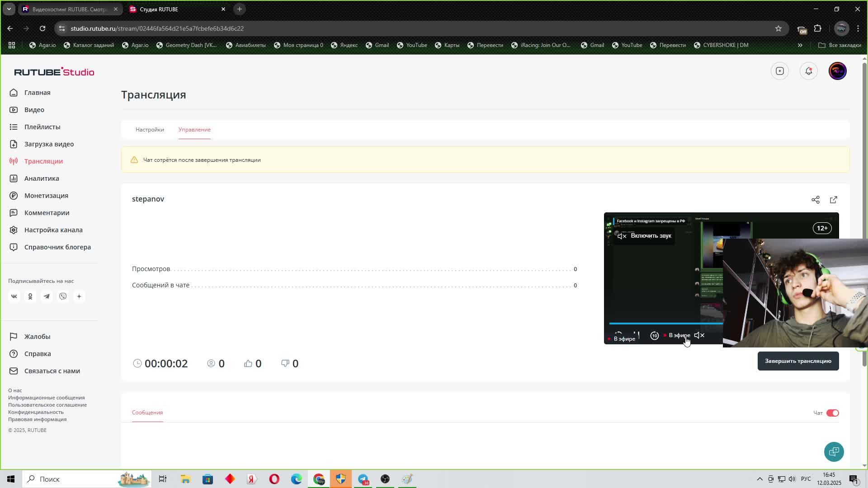This screenshot has width=868, height=488.
Task: Click the external link icon on stream panel
Action: pyautogui.click(x=834, y=200)
